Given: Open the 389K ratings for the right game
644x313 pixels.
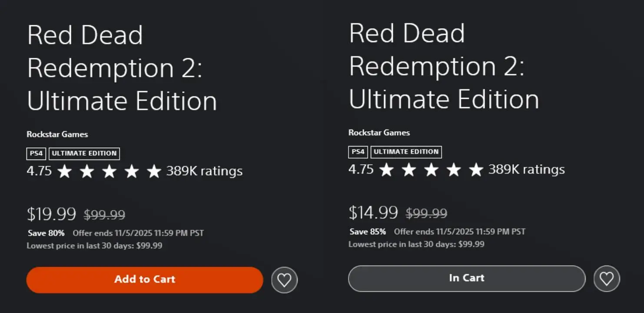Looking at the screenshot, I should 526,170.
